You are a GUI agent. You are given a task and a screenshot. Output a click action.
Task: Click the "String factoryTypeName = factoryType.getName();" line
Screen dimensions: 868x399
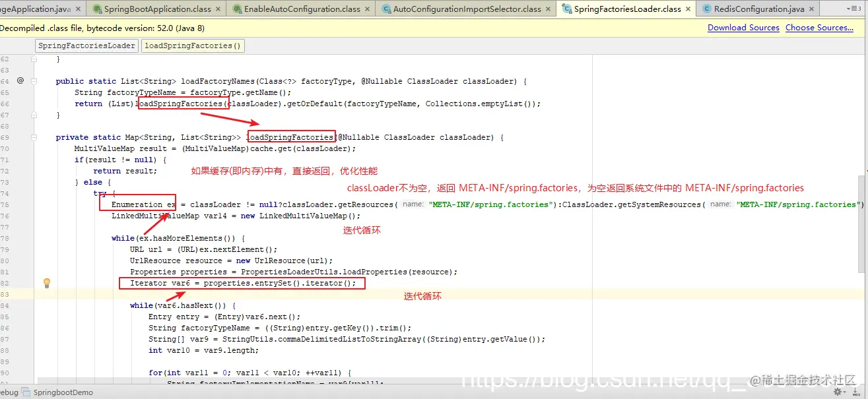click(x=183, y=92)
